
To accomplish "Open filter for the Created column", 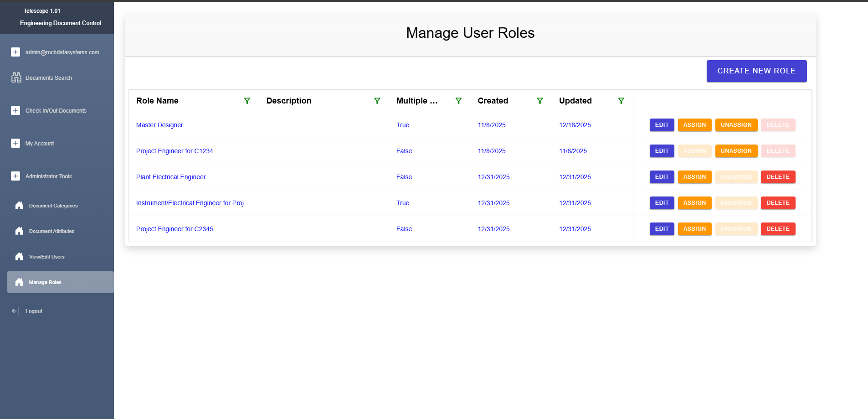I will click(539, 101).
